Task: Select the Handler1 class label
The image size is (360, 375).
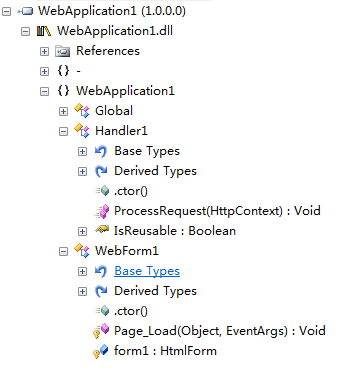Action: point(121,131)
